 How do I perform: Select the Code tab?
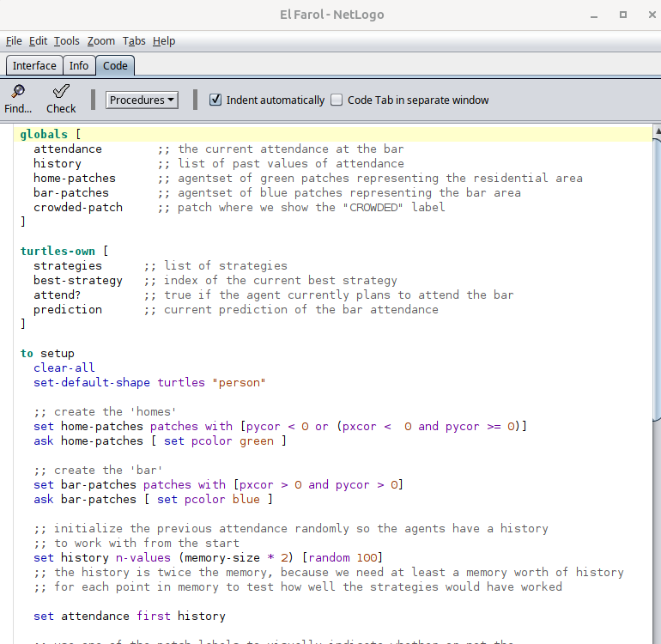tap(115, 65)
